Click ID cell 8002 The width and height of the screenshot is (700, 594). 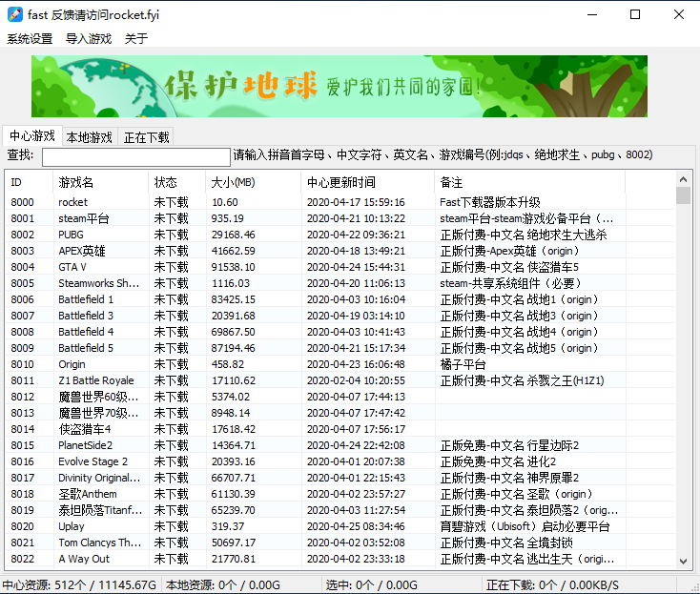point(22,235)
